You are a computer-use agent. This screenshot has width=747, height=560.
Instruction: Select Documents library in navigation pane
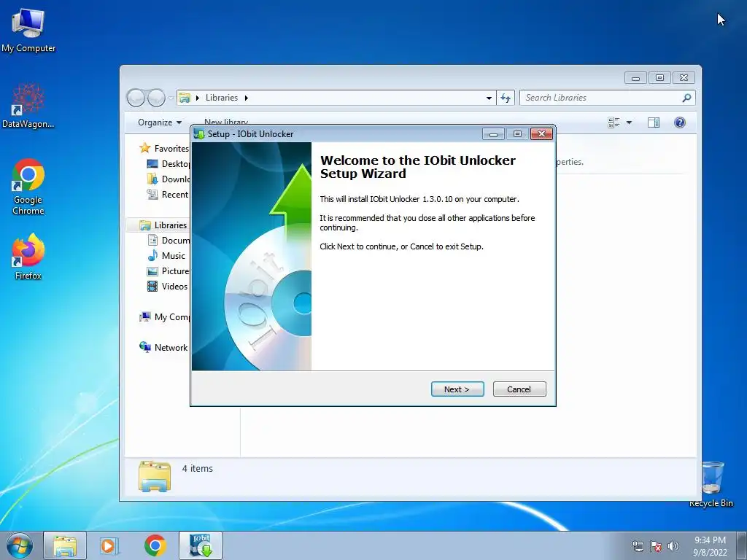[x=169, y=241]
